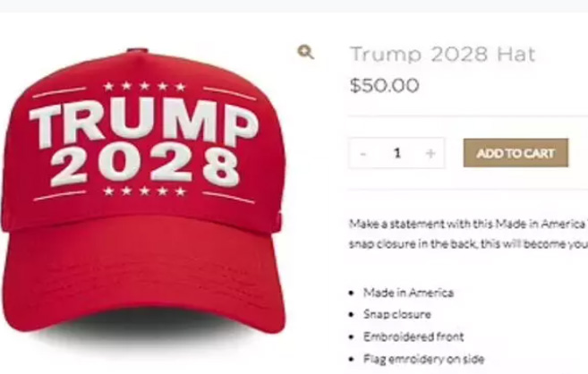This screenshot has width=588, height=374.
Task: Click the quantity input field showing 1
Action: pyautogui.click(x=397, y=153)
